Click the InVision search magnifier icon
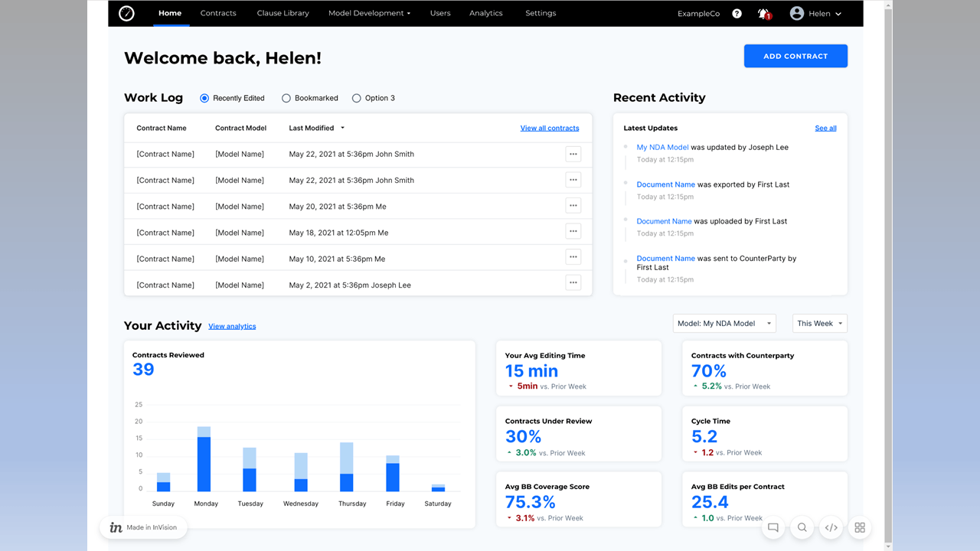This screenshot has height=551, width=980. click(x=802, y=527)
